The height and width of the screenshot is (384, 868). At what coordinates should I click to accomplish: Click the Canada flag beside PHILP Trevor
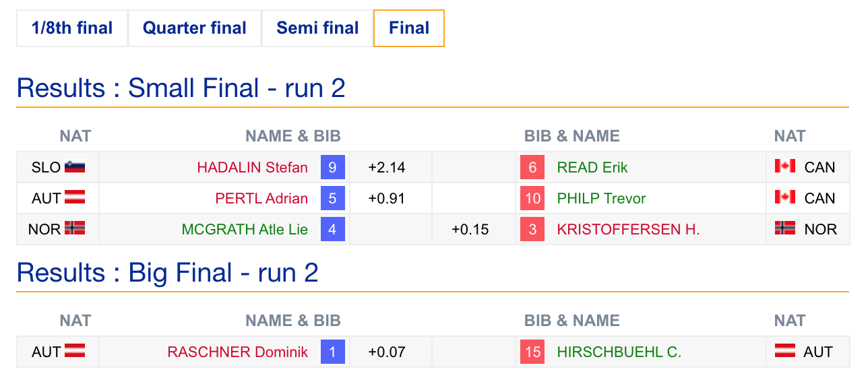click(785, 197)
